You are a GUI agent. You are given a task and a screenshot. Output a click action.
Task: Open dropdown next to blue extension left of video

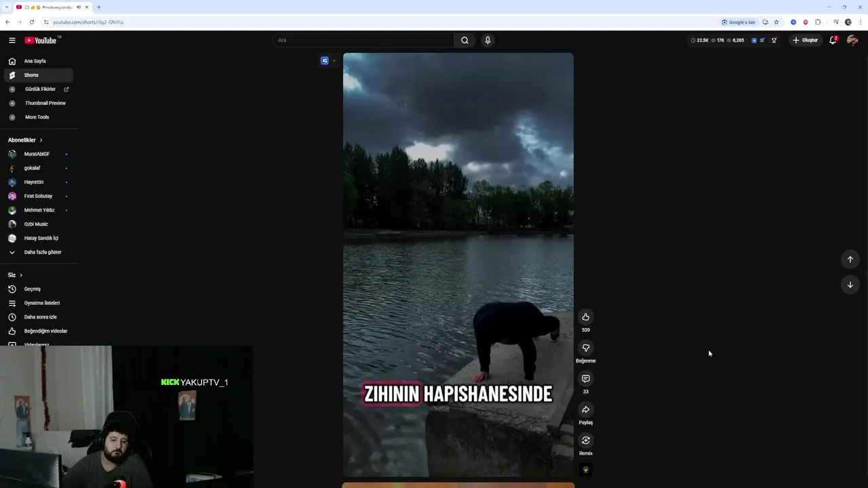[334, 60]
